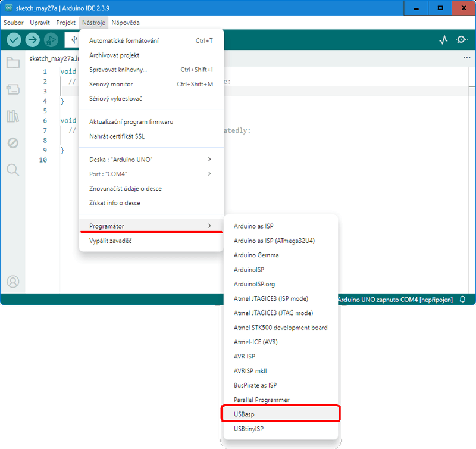Select Atmel STK500 development board
Image resolution: width=476 pixels, height=449 pixels.
(x=280, y=328)
